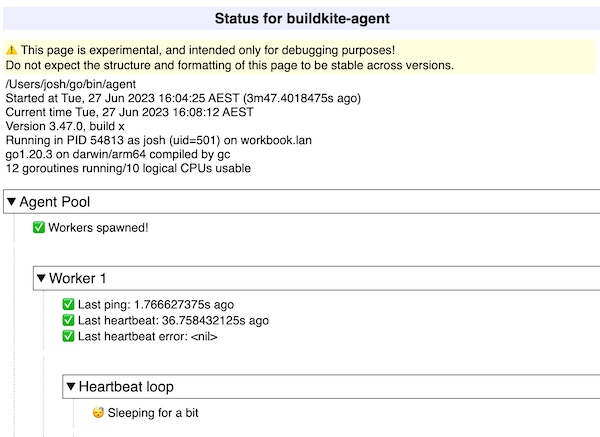
Task: Click the check beside Last heartbeat error
Action: (68, 336)
